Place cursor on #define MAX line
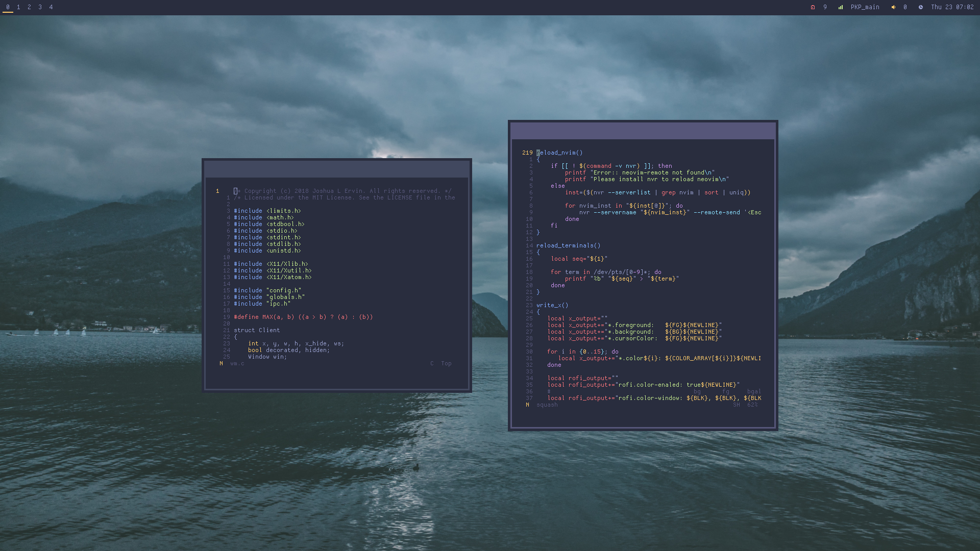 [303, 317]
